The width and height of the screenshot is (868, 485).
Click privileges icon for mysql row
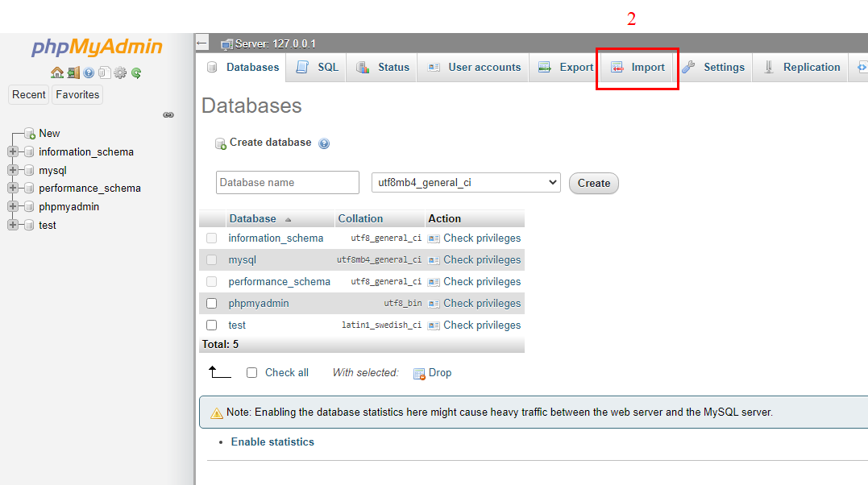point(434,260)
